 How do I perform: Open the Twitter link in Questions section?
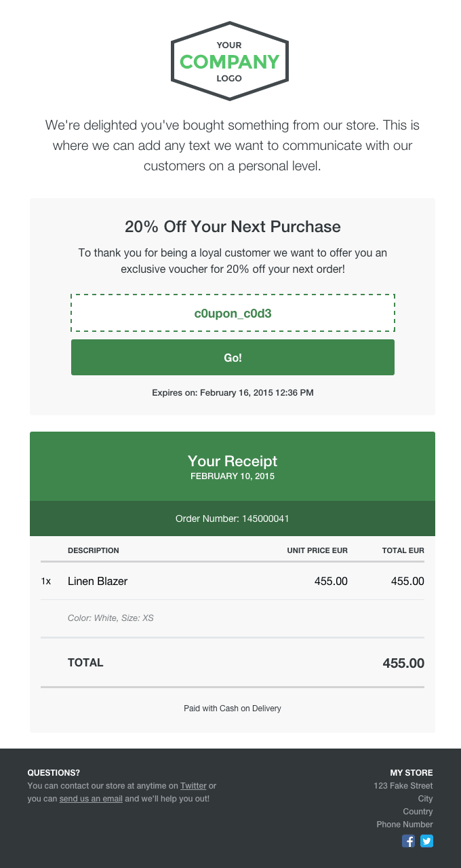(x=193, y=786)
